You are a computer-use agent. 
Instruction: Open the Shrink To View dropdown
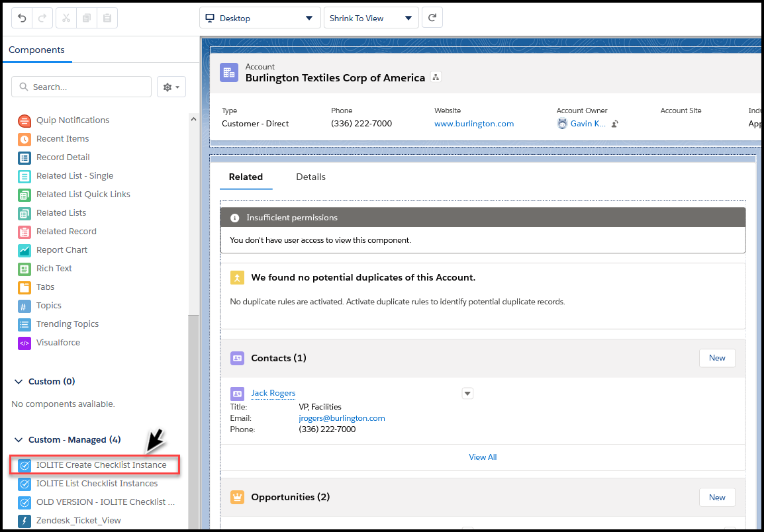371,18
